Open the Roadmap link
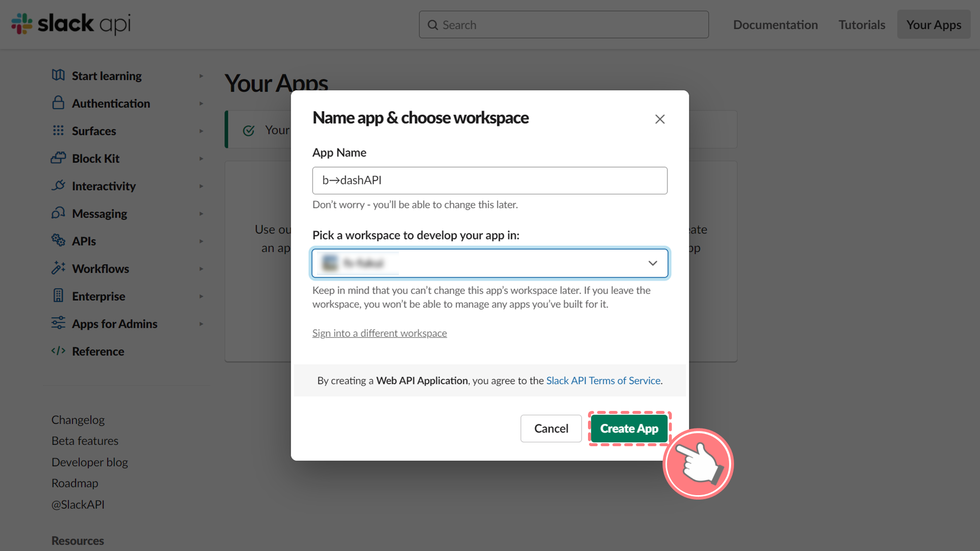Viewport: 980px width, 551px height. click(x=75, y=483)
